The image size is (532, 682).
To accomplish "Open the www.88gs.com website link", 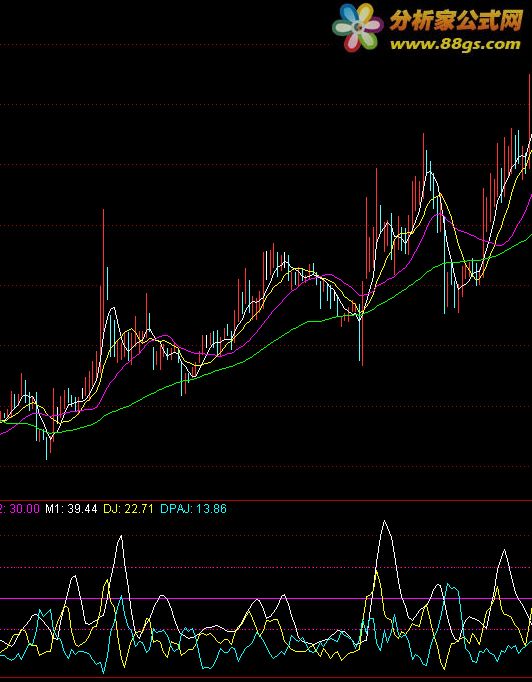I will [x=455, y=44].
